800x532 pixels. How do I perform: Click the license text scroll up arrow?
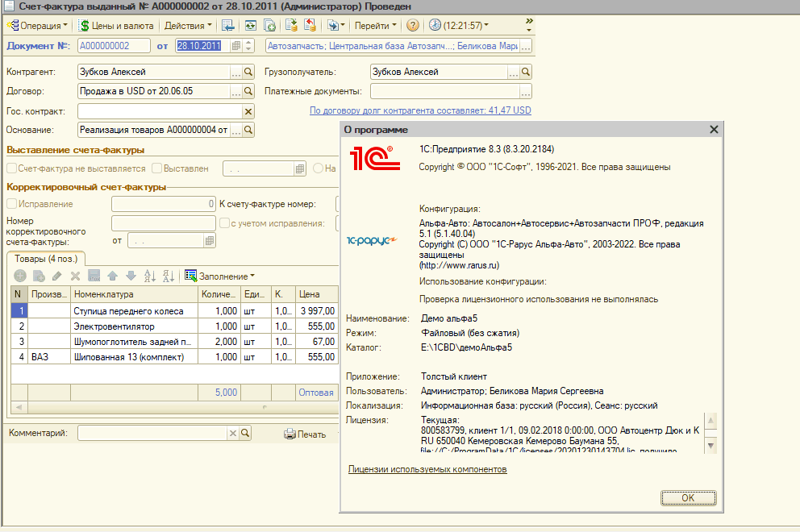pos(710,421)
